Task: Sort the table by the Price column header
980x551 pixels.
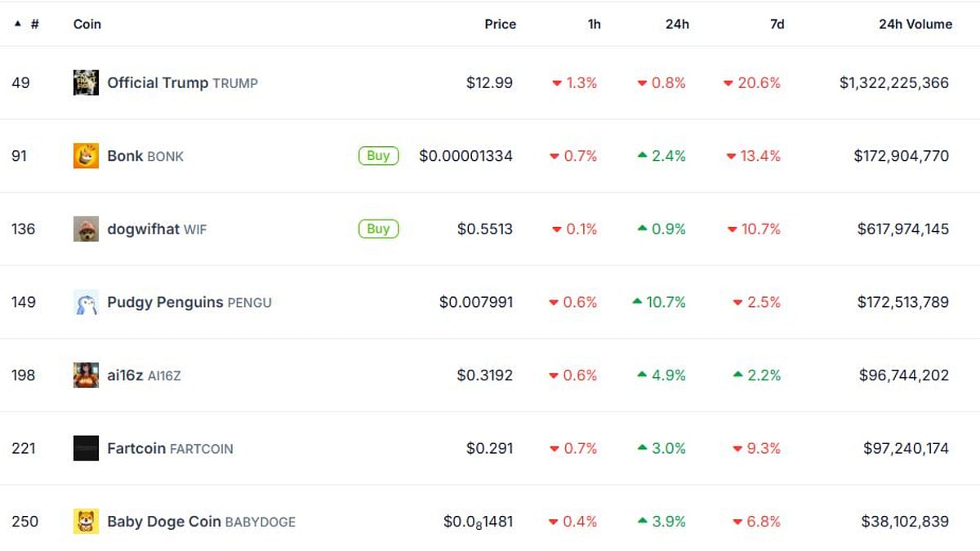Action: (500, 24)
